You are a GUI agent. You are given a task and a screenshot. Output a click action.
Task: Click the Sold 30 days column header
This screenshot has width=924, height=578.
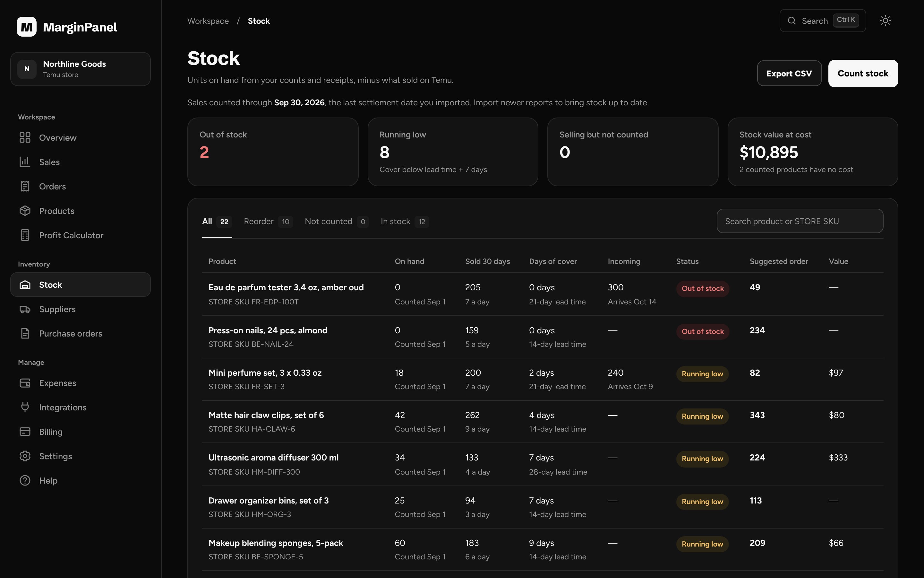[x=488, y=261]
